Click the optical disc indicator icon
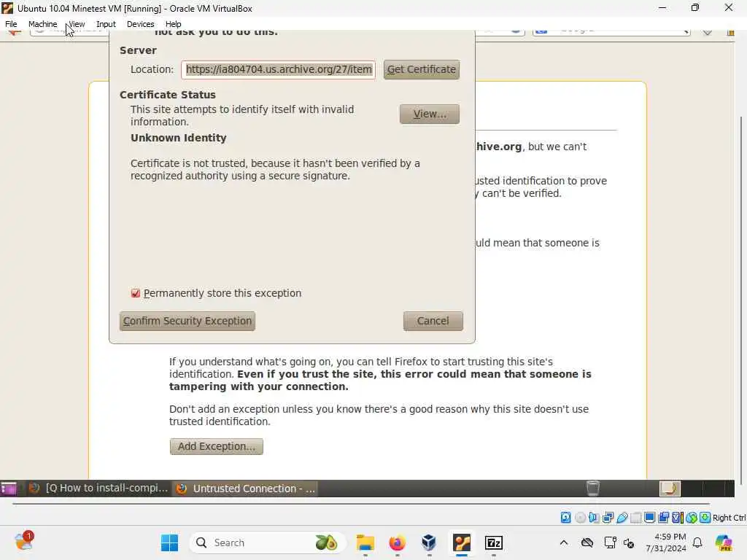The width and height of the screenshot is (747, 560). tap(580, 518)
